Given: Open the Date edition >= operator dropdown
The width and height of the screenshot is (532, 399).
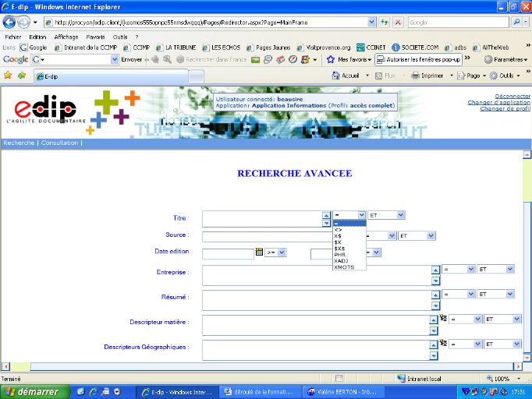Looking at the screenshot, I should click(275, 252).
